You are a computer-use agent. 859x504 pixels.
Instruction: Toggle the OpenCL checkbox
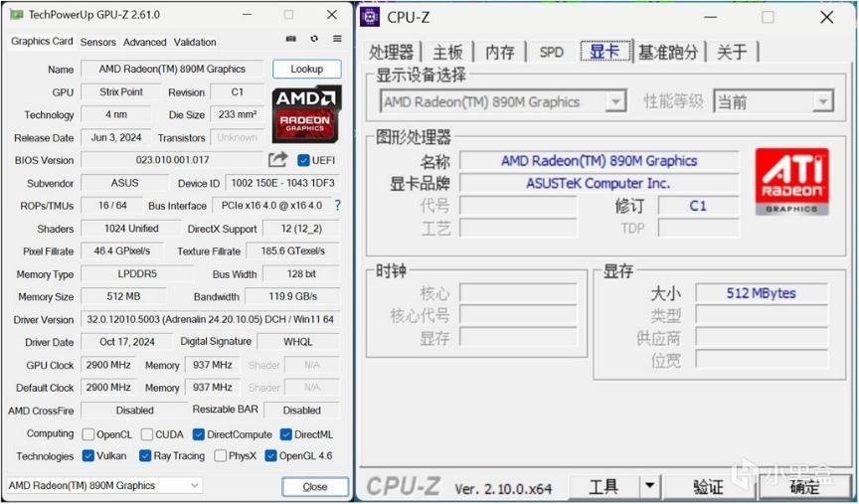coord(87,434)
